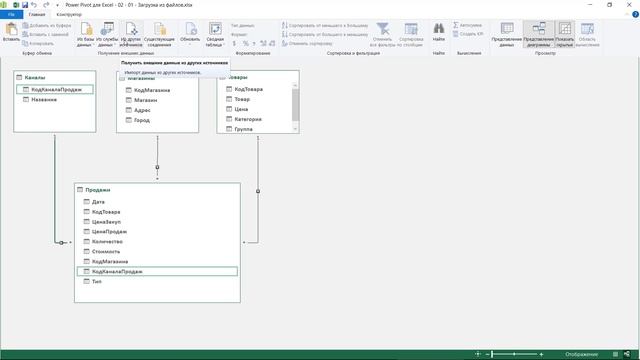Open the Сводная таблица dropdown
The image size is (640, 360).
click(215, 34)
